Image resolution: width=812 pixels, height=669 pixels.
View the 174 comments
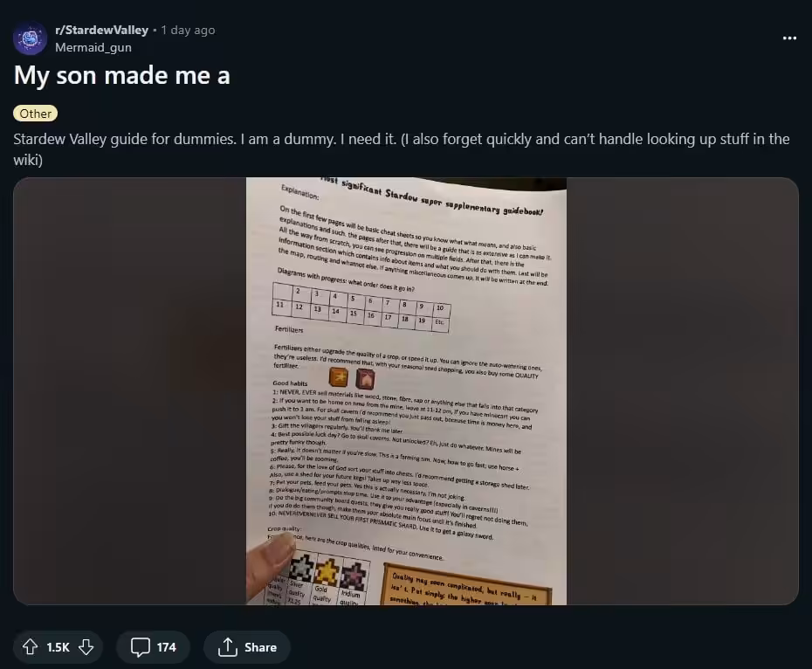[154, 647]
